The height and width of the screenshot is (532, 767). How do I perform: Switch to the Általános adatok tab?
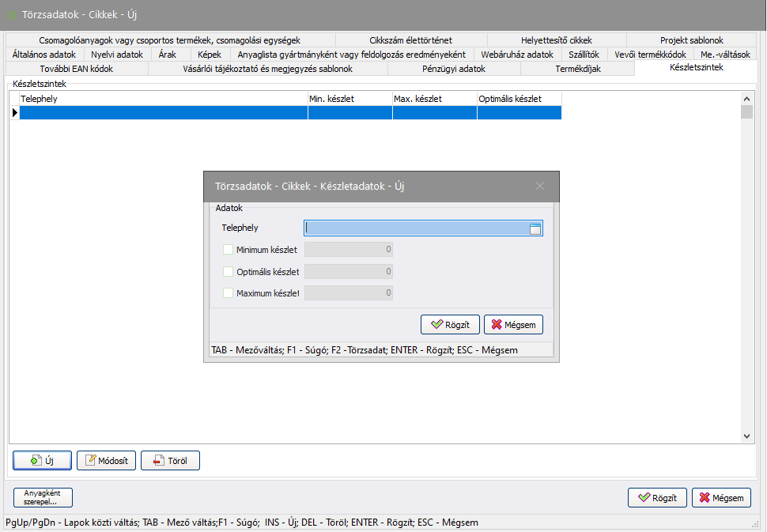click(44, 55)
